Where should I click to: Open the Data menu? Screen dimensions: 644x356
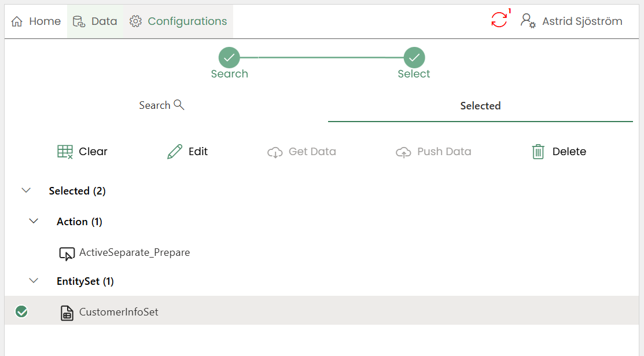tap(95, 21)
